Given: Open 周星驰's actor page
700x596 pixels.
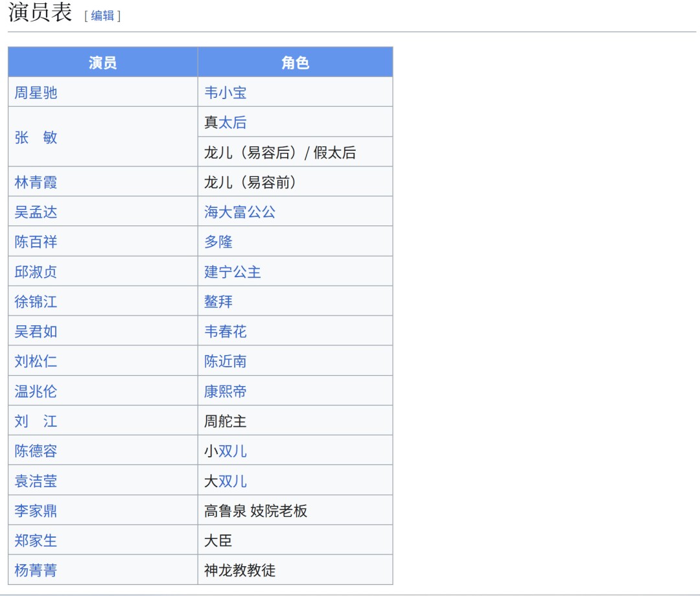Looking at the screenshot, I should point(36,92).
